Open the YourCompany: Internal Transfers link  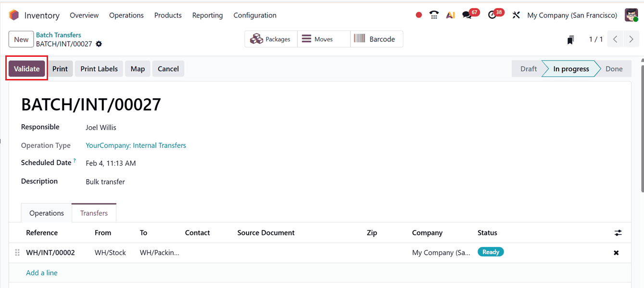coord(136,145)
